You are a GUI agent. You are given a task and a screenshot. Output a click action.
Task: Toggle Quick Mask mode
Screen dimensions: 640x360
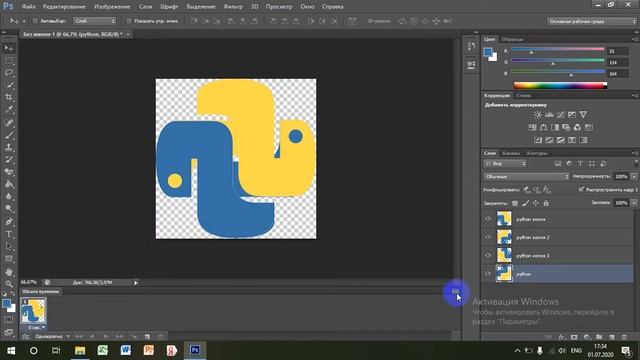[x=9, y=320]
